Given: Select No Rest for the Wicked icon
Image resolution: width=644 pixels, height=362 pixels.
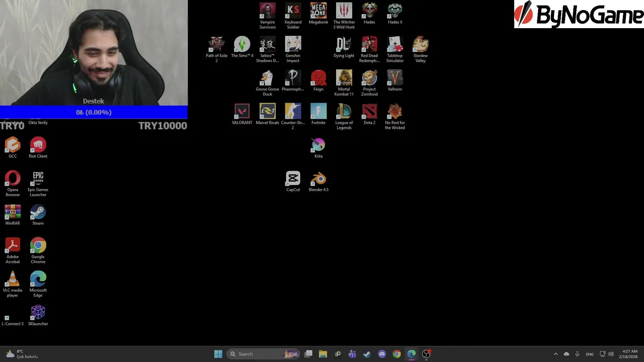Looking at the screenshot, I should coord(395,117).
